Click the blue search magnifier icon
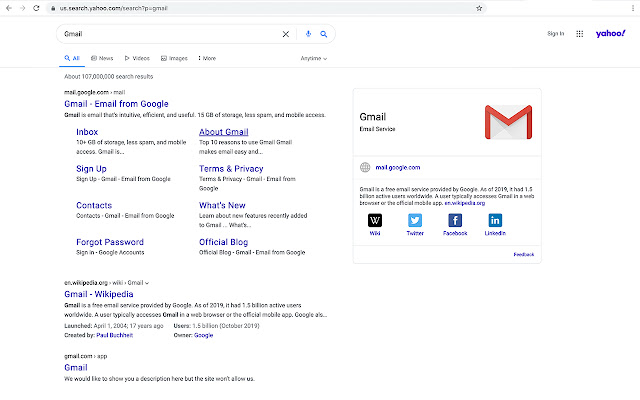Screen dimensions: 640x400 tap(323, 34)
